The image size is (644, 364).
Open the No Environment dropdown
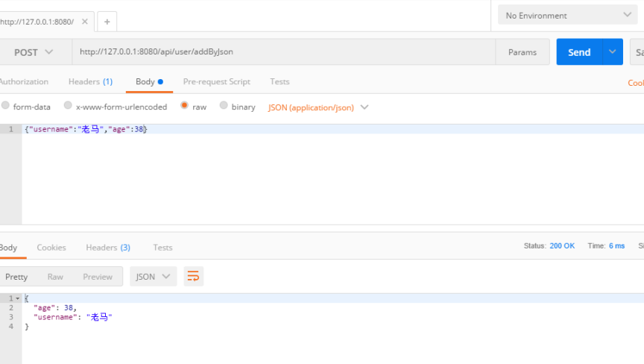click(x=568, y=15)
